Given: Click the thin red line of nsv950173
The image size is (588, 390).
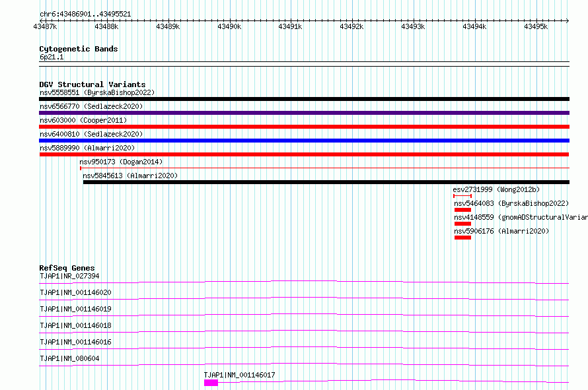Looking at the screenshot, I should click(325, 168).
